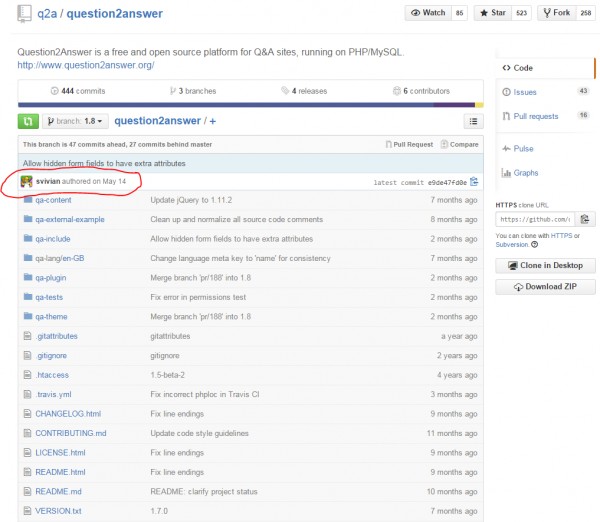Star the question2answer repository
The image size is (600, 522).
(x=502, y=13)
